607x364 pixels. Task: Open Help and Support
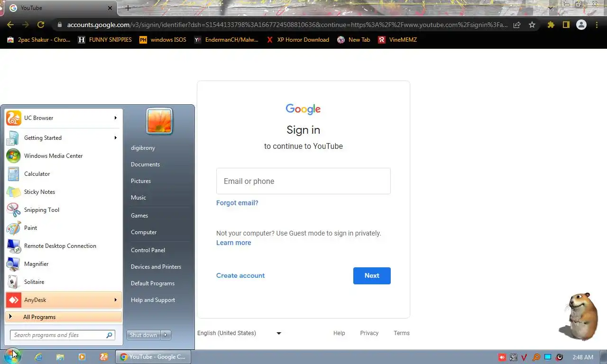(x=153, y=300)
